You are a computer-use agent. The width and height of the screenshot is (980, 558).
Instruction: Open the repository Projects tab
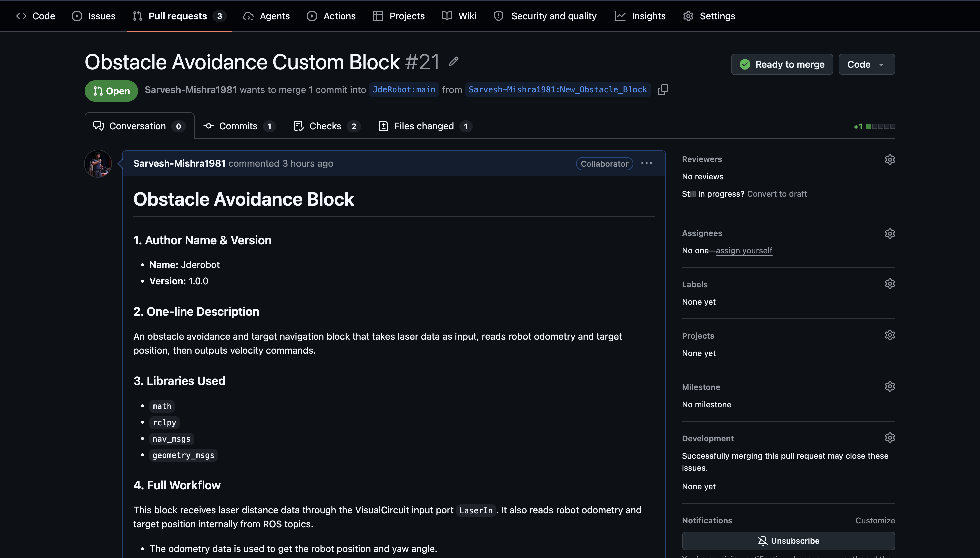point(399,16)
